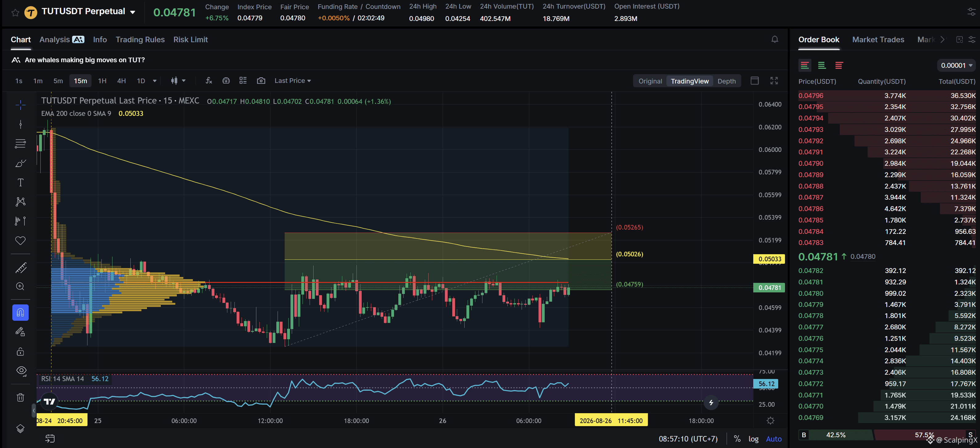Image resolution: width=980 pixels, height=448 pixels.
Task: Open TradingView logo link
Action: tap(49, 401)
